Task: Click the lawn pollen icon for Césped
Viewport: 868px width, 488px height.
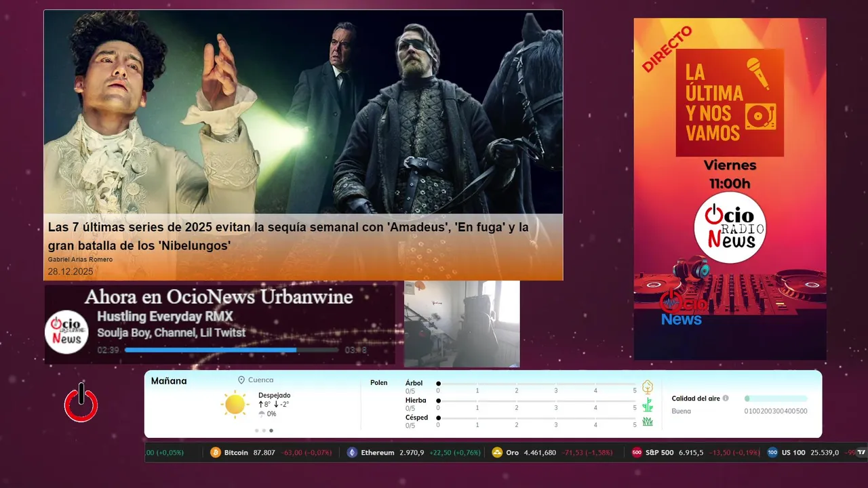Action: coord(648,422)
